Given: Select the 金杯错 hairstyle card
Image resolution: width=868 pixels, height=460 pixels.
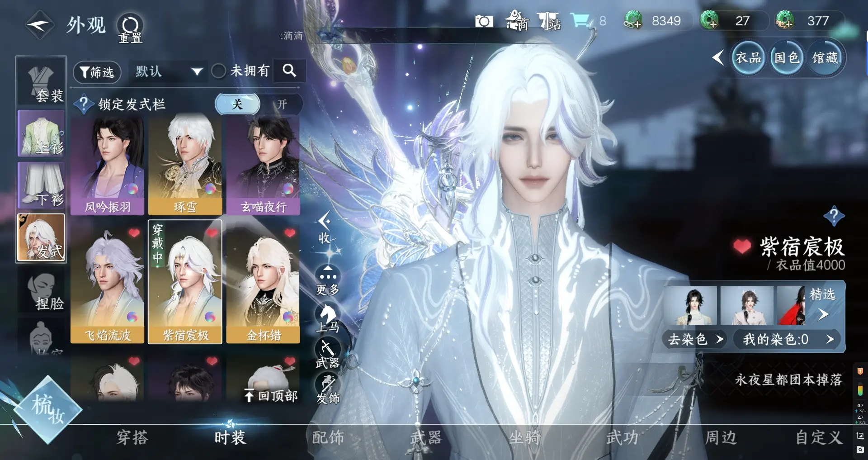Looking at the screenshot, I should [263, 282].
